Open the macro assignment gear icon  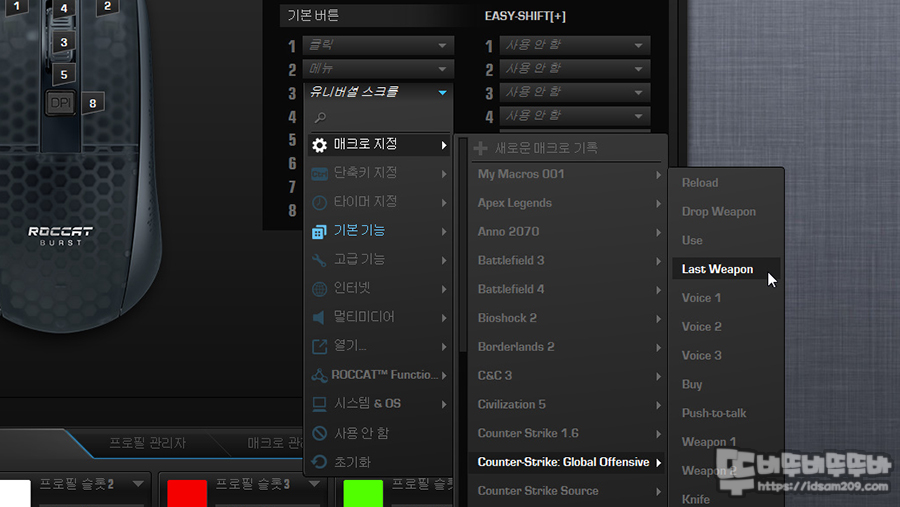[319, 145]
